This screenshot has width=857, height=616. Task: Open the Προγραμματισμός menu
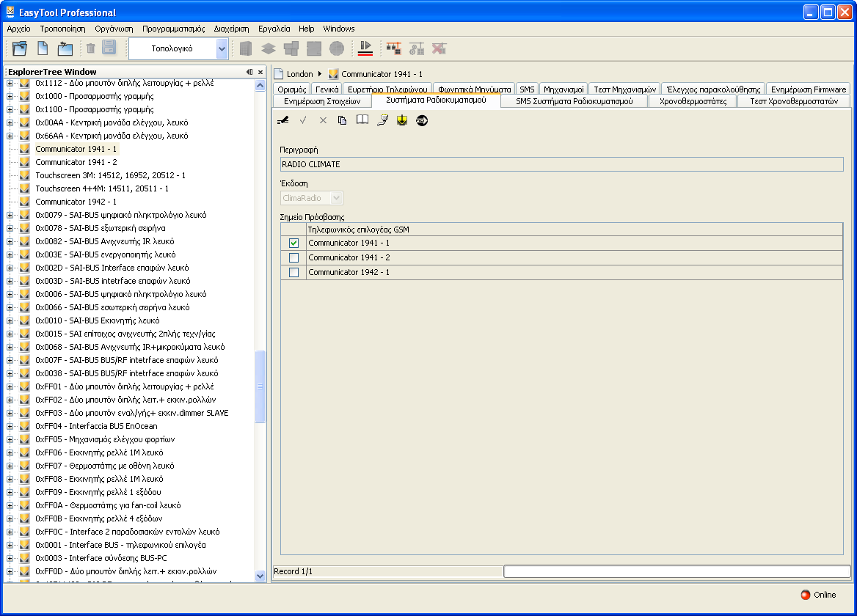tap(174, 29)
